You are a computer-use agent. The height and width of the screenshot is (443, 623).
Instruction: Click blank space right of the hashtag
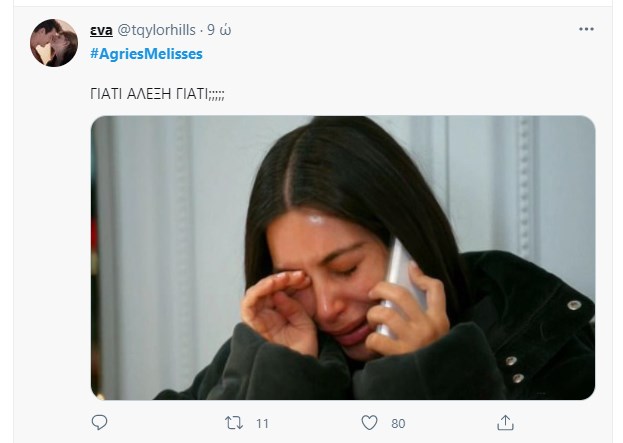(x=400, y=53)
